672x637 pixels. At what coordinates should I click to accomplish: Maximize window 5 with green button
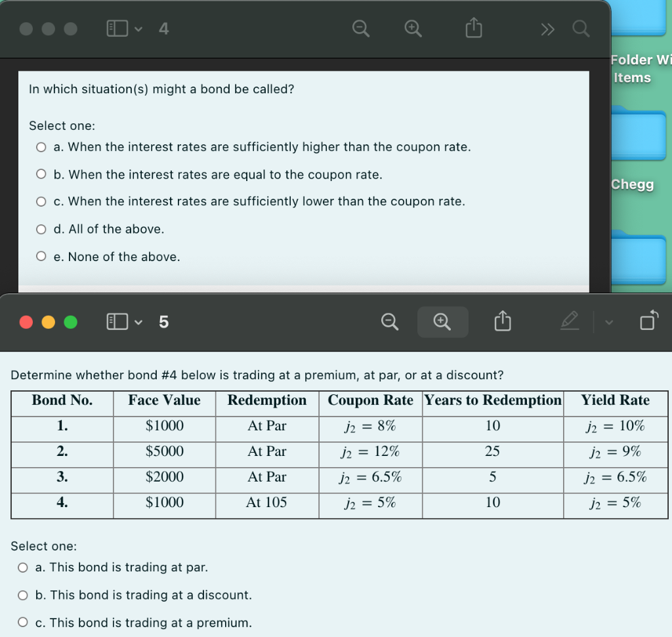coord(71,321)
